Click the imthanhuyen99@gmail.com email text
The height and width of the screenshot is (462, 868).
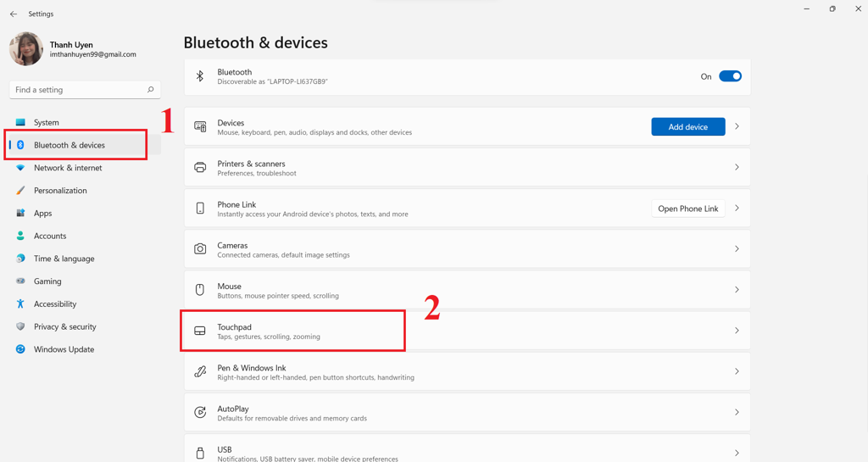click(93, 54)
